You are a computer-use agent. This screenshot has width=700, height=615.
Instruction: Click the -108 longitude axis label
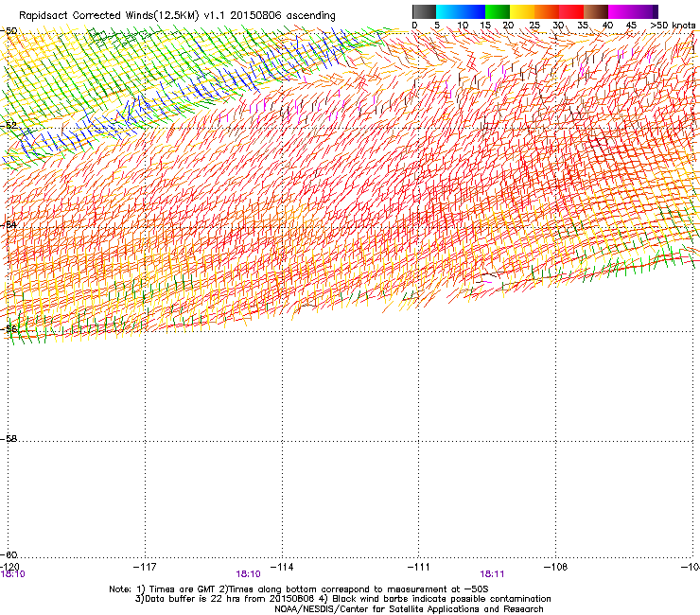(556, 567)
